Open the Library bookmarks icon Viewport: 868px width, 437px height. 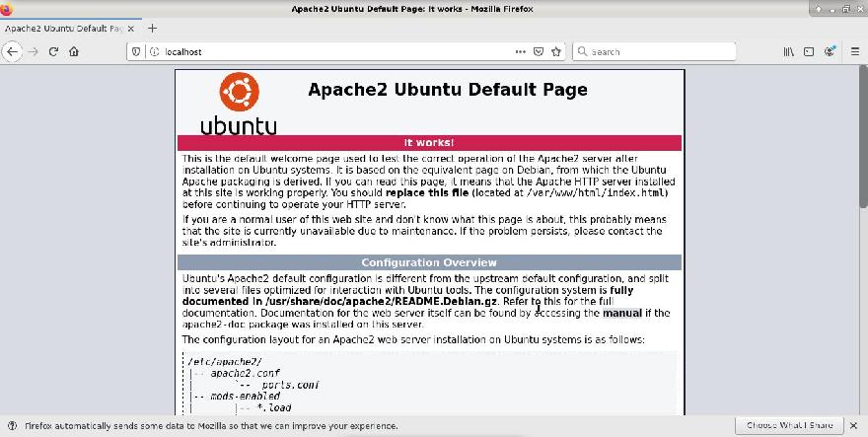(789, 51)
